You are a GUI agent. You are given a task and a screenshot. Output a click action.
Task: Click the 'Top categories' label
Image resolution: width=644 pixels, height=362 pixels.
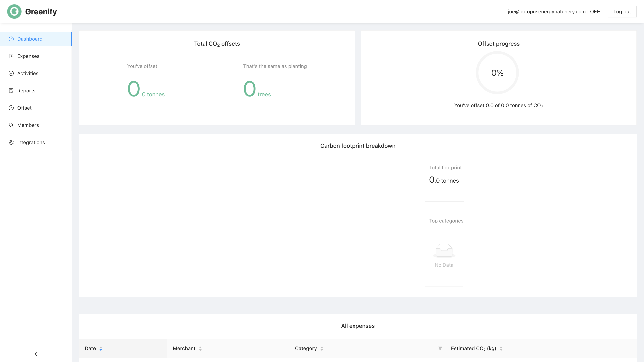[446, 221]
